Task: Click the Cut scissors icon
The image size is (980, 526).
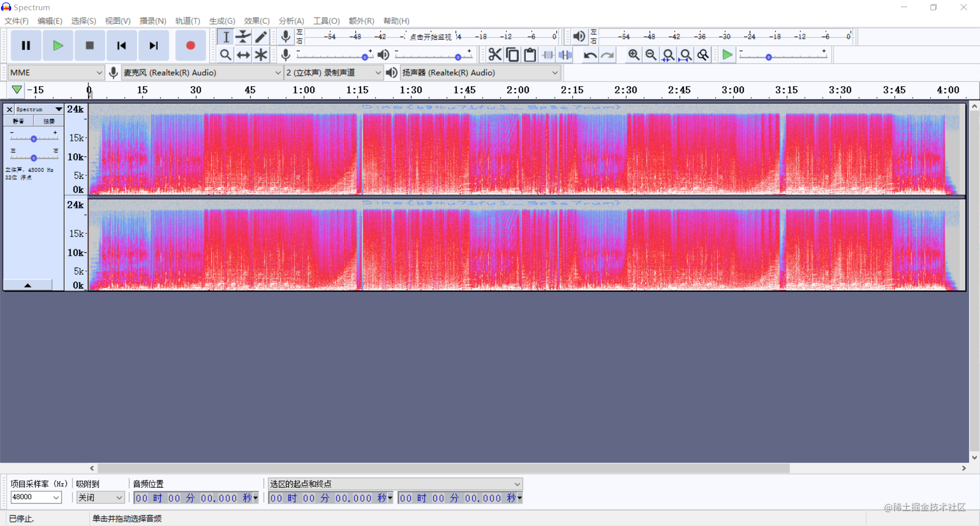Action: (x=495, y=55)
